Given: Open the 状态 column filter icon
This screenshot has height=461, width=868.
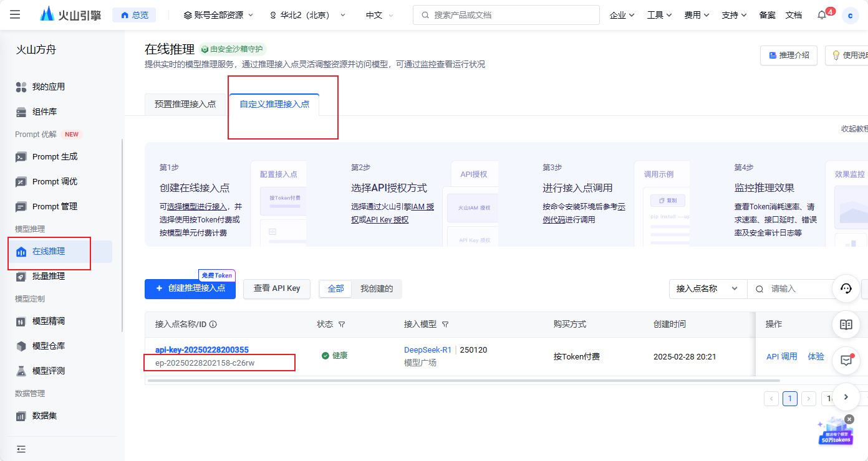Looking at the screenshot, I should click(342, 325).
